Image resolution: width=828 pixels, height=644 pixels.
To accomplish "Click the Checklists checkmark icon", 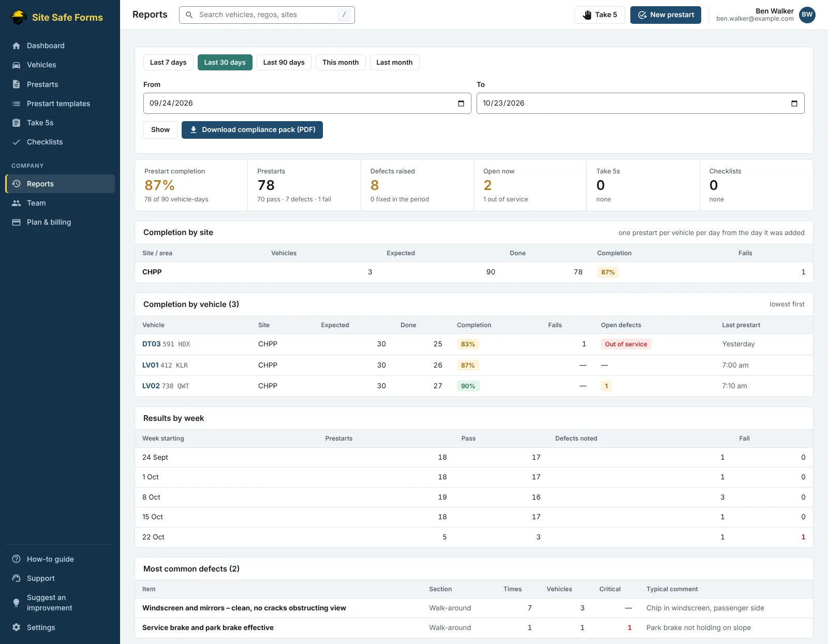I will pos(17,142).
